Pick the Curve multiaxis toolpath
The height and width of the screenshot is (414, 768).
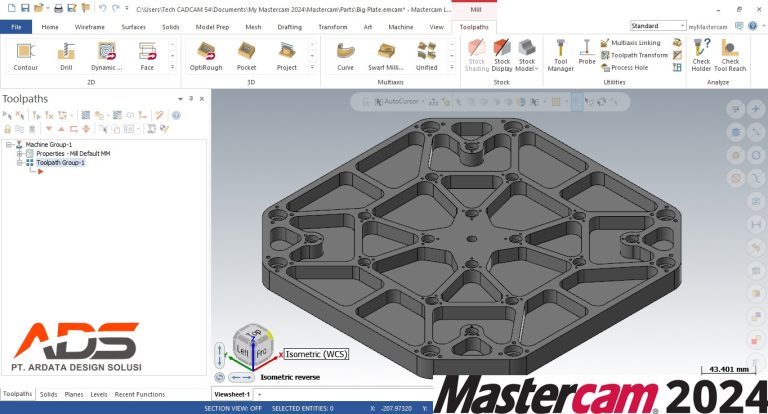345,57
